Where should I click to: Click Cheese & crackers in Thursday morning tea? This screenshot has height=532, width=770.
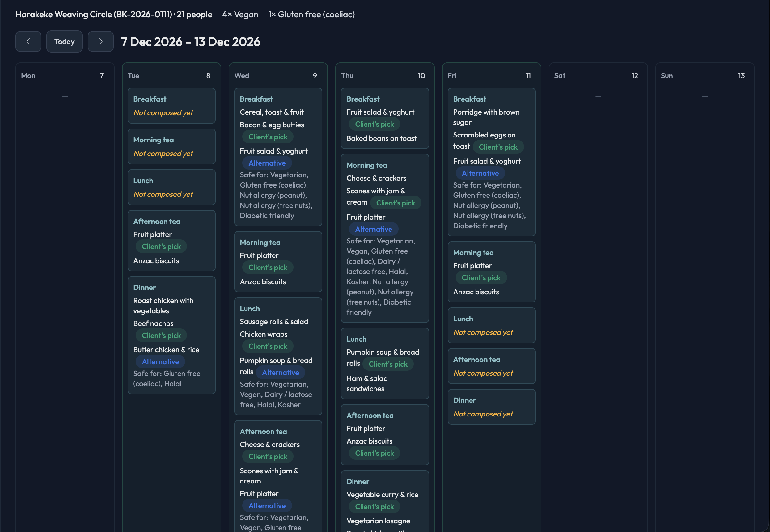pos(376,178)
